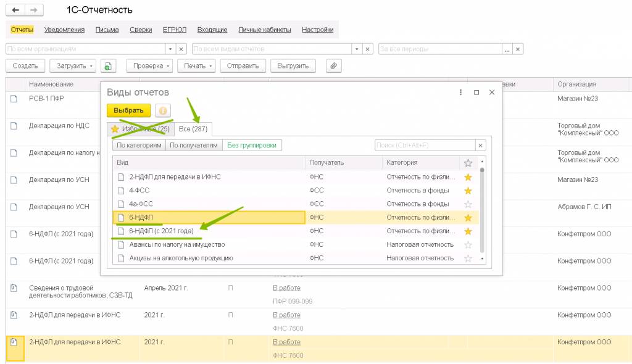Click the За все периоды input field
This screenshot has width=632, height=364.
tap(440, 49)
